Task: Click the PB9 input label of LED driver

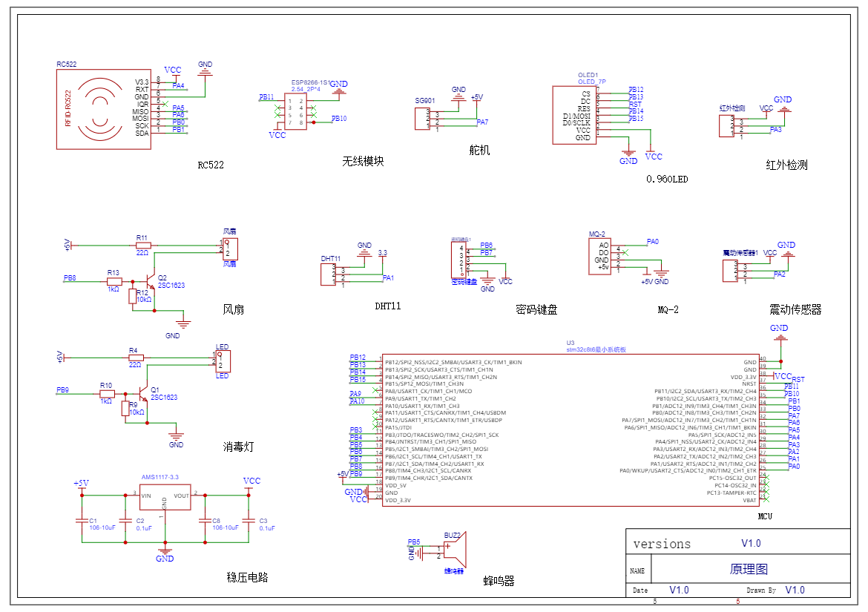Action: [x=62, y=390]
